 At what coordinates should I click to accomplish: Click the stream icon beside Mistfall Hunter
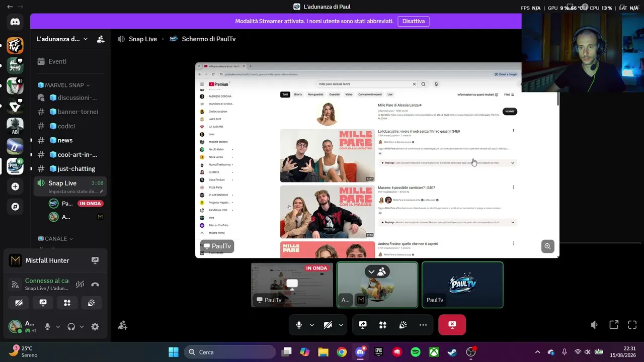tap(95, 260)
